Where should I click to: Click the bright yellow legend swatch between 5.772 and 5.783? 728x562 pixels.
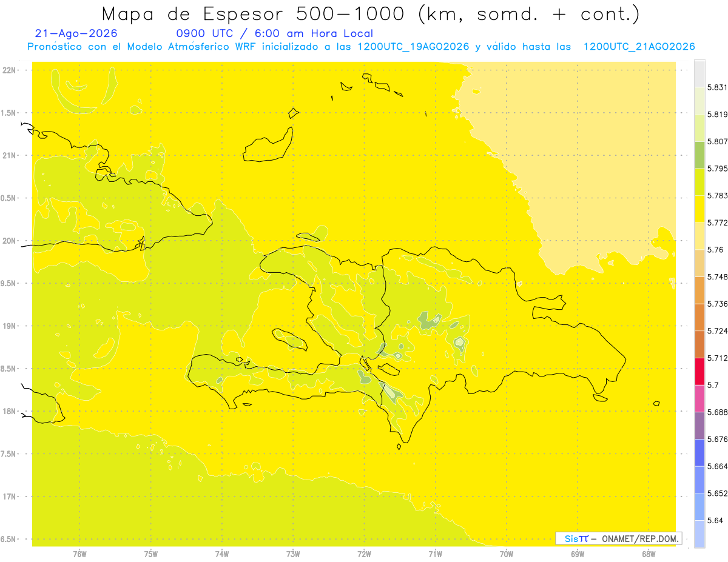point(699,209)
